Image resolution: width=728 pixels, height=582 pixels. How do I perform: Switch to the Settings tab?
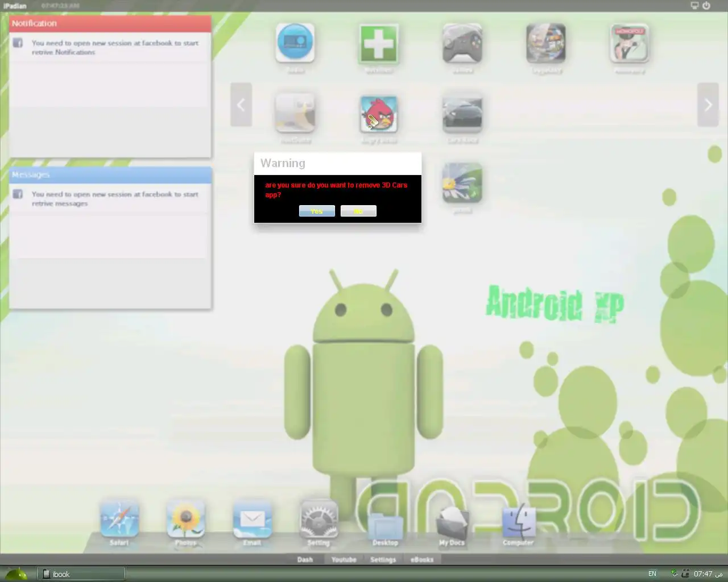(383, 559)
